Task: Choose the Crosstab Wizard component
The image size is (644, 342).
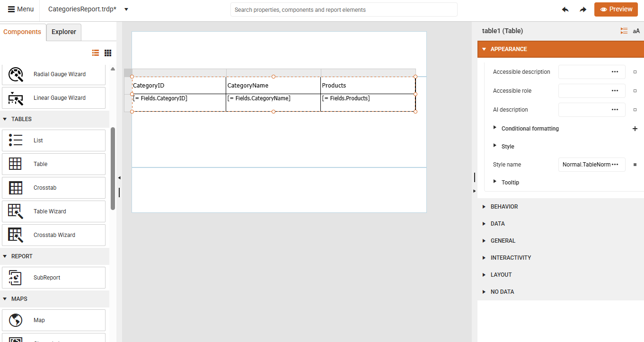Action: click(53, 235)
